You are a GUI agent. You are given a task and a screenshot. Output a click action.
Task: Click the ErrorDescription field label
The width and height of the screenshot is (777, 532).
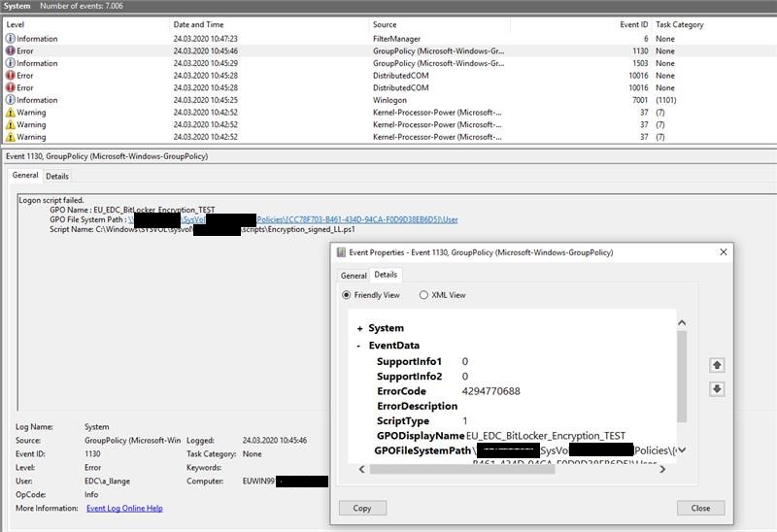[417, 406]
